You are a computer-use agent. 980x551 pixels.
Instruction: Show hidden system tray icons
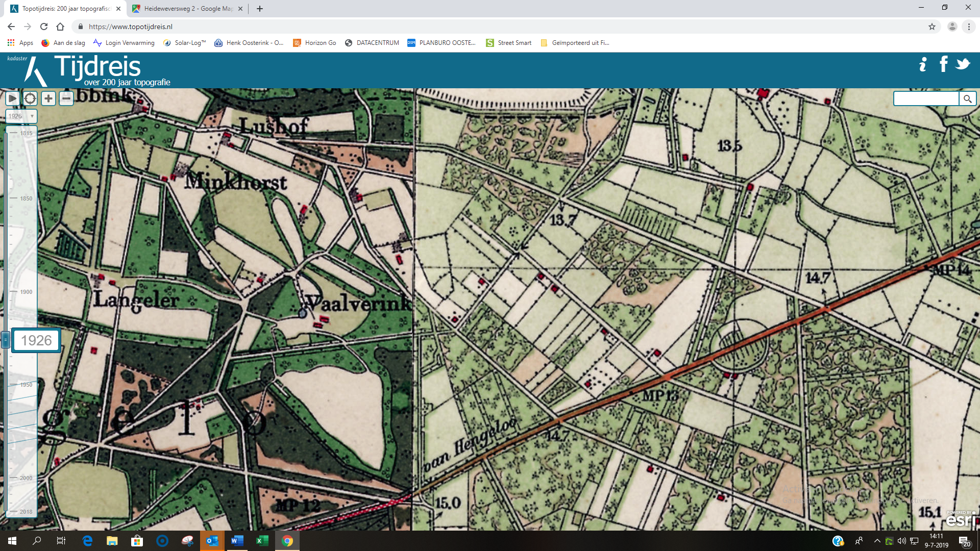(877, 541)
